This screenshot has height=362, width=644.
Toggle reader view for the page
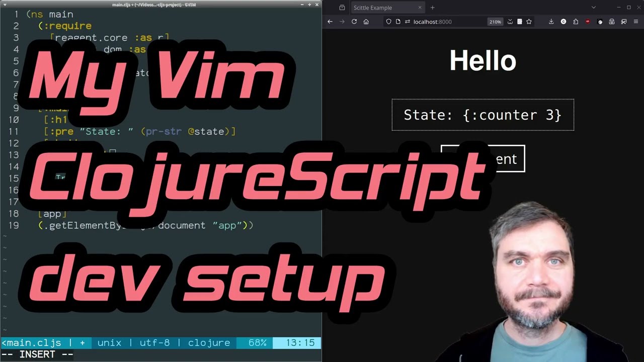(x=520, y=22)
